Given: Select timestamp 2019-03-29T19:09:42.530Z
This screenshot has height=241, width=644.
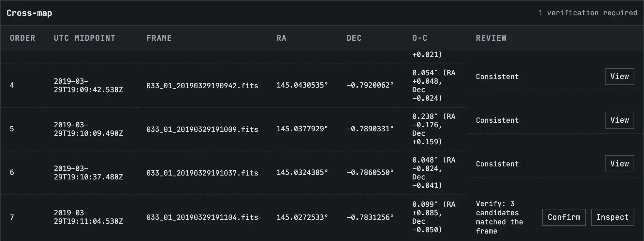Looking at the screenshot, I should [x=88, y=85].
